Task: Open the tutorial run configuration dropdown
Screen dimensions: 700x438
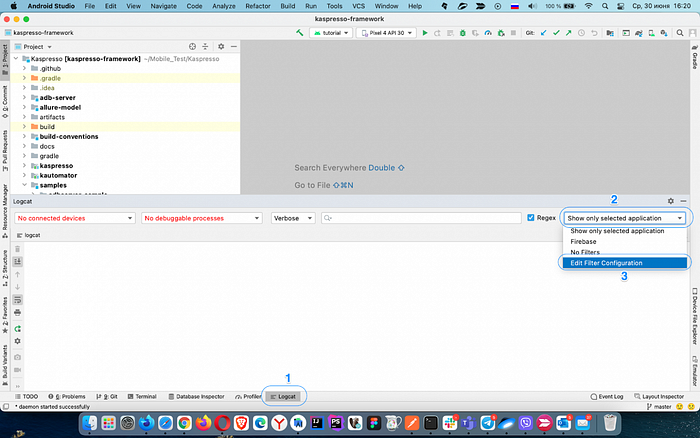Action: pyautogui.click(x=331, y=33)
